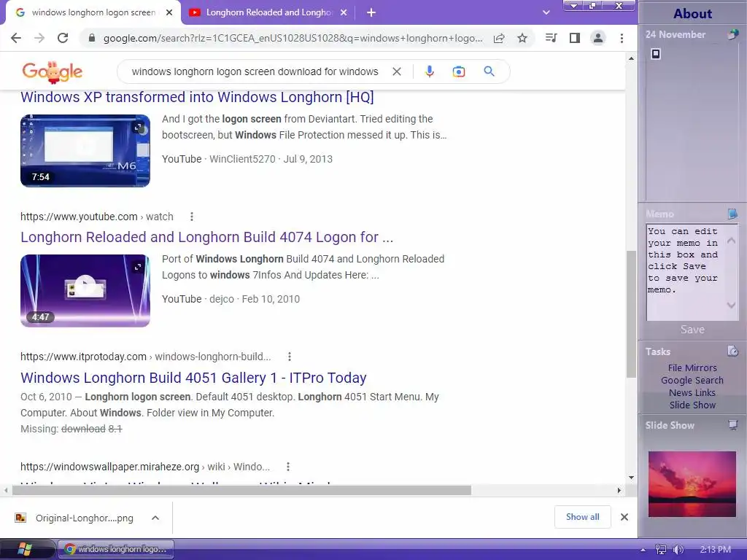Open the volume speaker in the system tray

coord(678,550)
